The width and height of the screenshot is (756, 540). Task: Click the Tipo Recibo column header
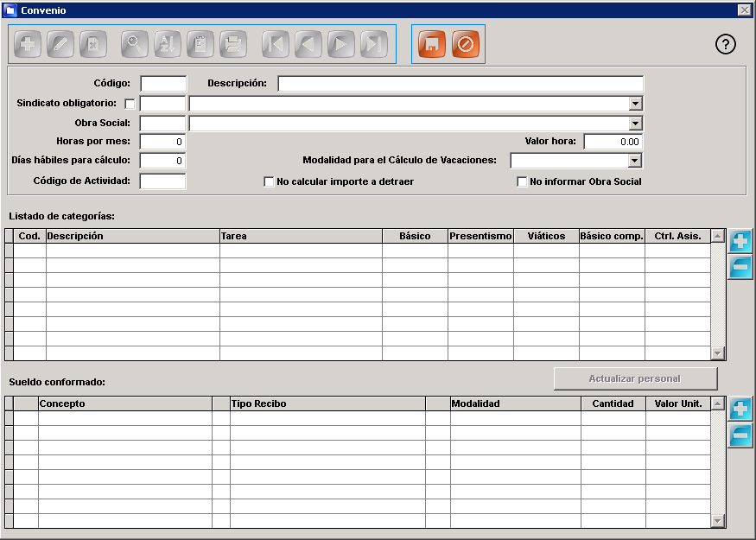point(327,404)
